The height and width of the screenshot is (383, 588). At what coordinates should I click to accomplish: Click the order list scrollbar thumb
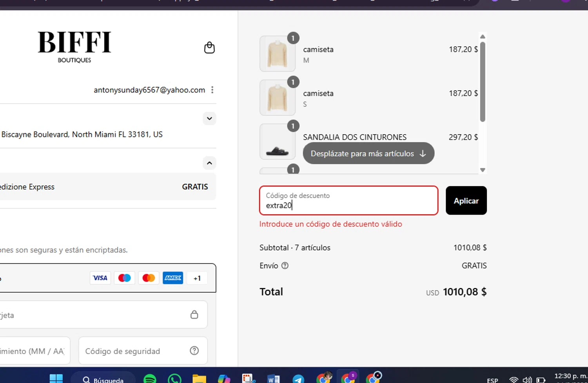[483, 82]
